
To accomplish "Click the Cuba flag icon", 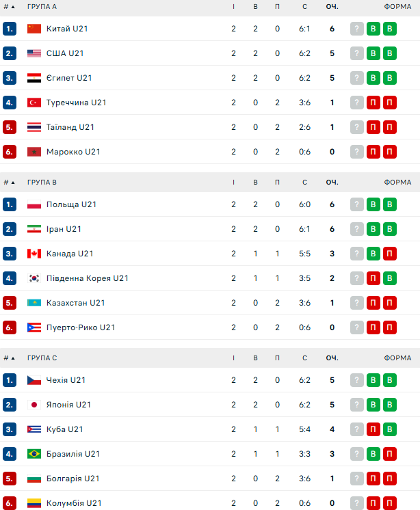I will pos(34,429).
